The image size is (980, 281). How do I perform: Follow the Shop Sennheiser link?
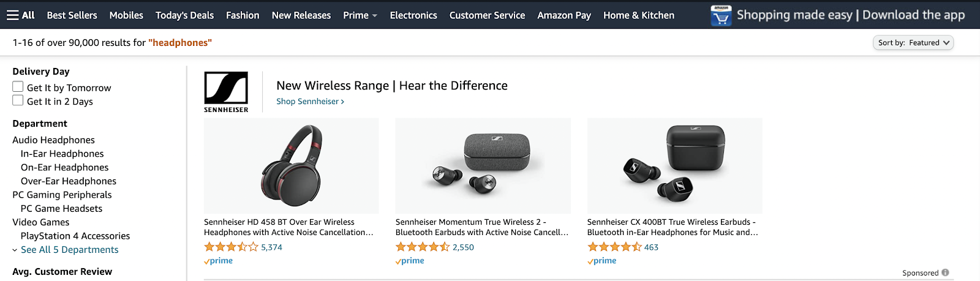coord(310,102)
